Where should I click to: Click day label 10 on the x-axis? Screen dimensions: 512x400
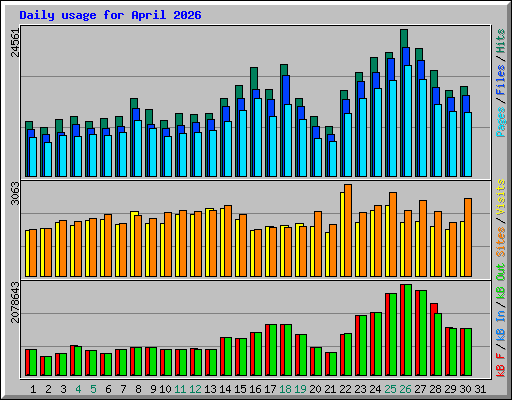point(165,389)
